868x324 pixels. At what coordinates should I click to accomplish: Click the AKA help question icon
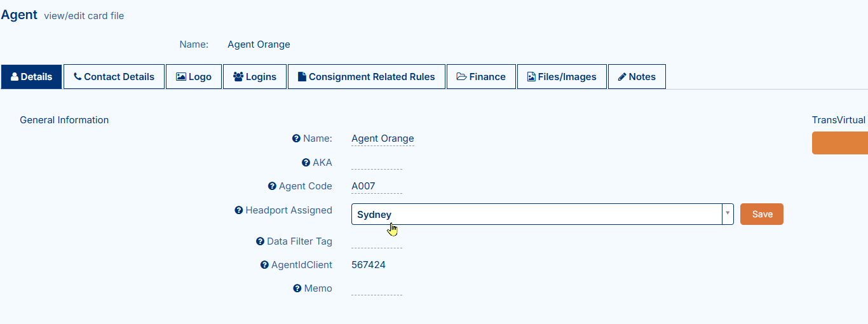point(306,163)
